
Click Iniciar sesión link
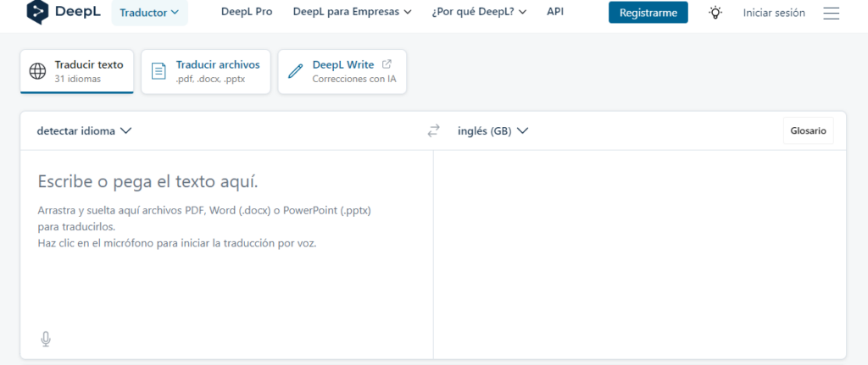[x=774, y=13]
